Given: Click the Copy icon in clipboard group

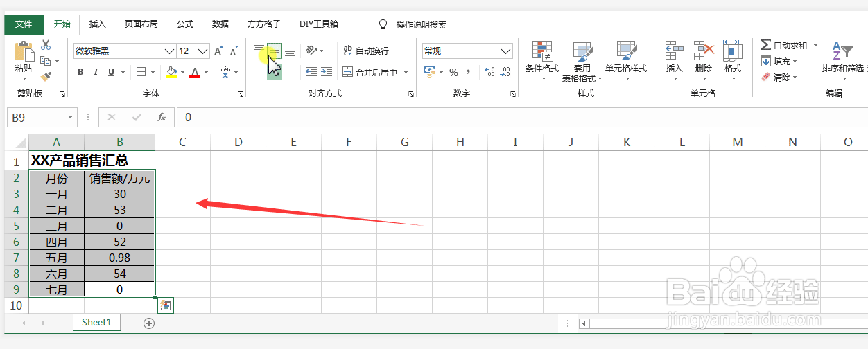Looking at the screenshot, I should [x=46, y=61].
